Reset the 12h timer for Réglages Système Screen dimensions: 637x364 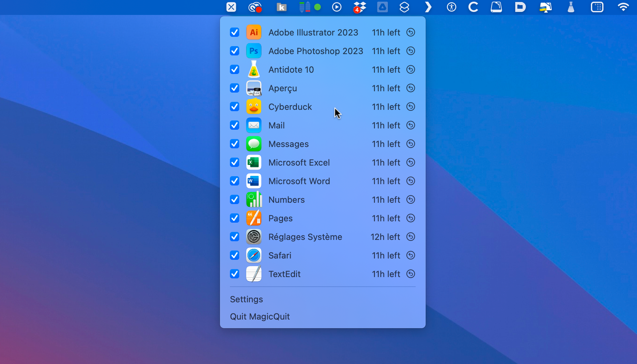(x=410, y=237)
